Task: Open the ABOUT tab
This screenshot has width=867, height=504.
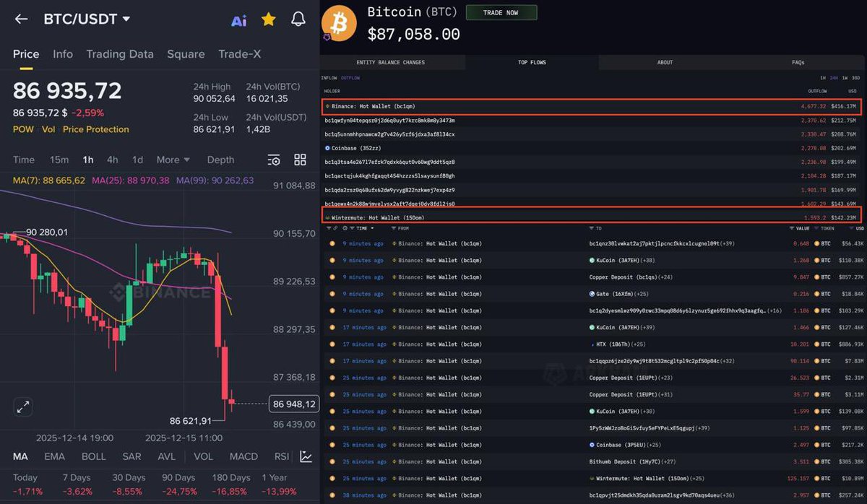Action: (665, 63)
